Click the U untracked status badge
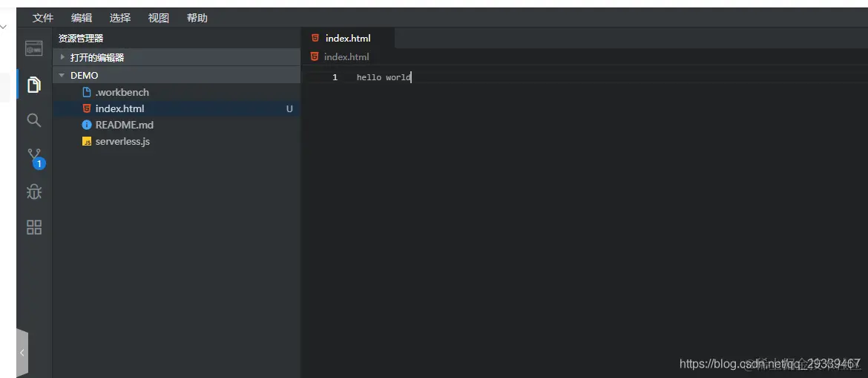Viewport: 868px width, 378px height. pos(289,109)
